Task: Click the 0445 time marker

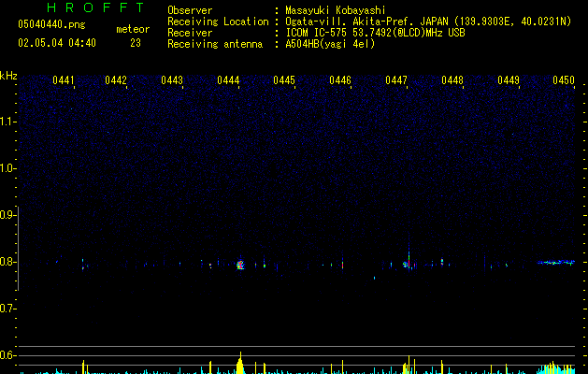Action: point(284,80)
